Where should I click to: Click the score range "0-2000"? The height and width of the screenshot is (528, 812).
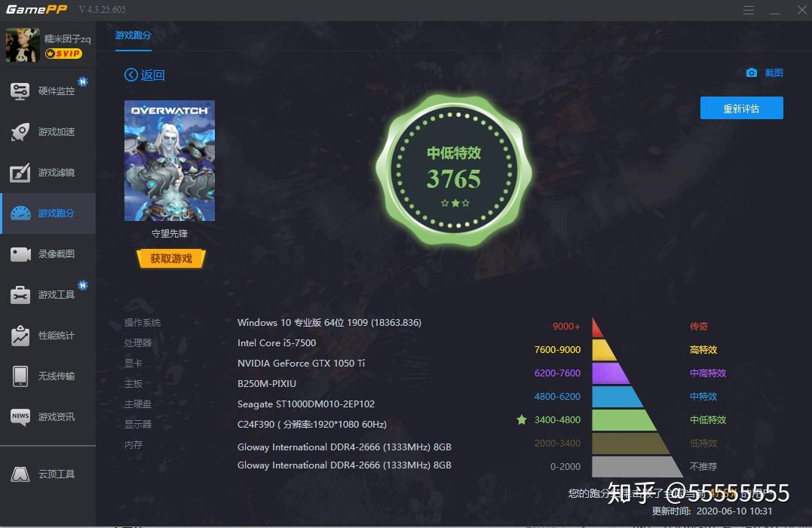(565, 466)
